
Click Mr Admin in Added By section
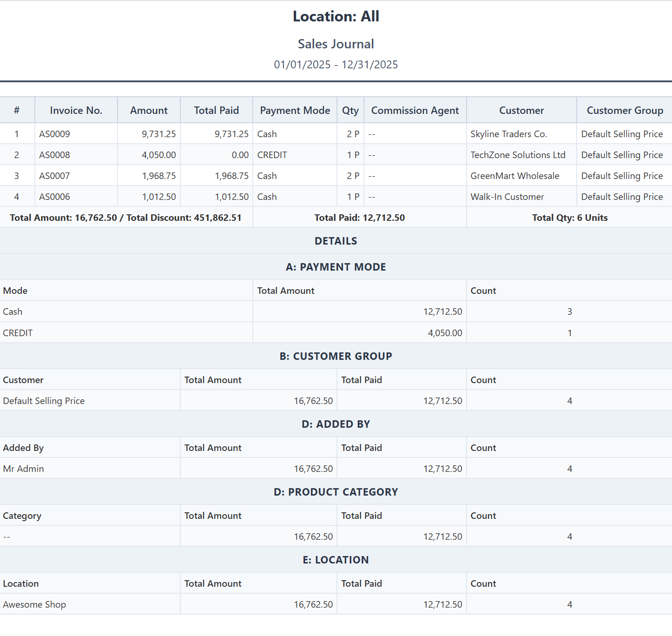23,469
